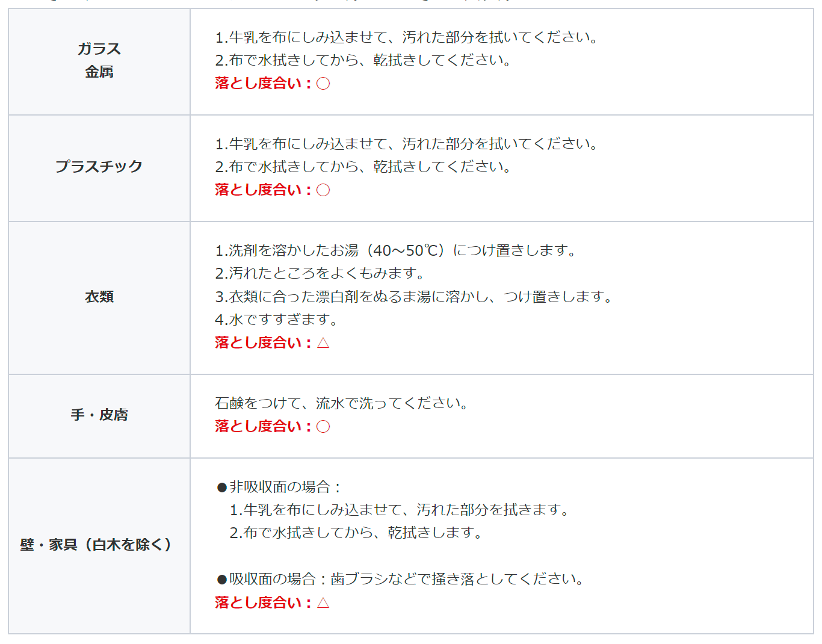Click the red 落とし度合い label in ガラス金属 row
The width and height of the screenshot is (822, 644).
click(x=263, y=84)
